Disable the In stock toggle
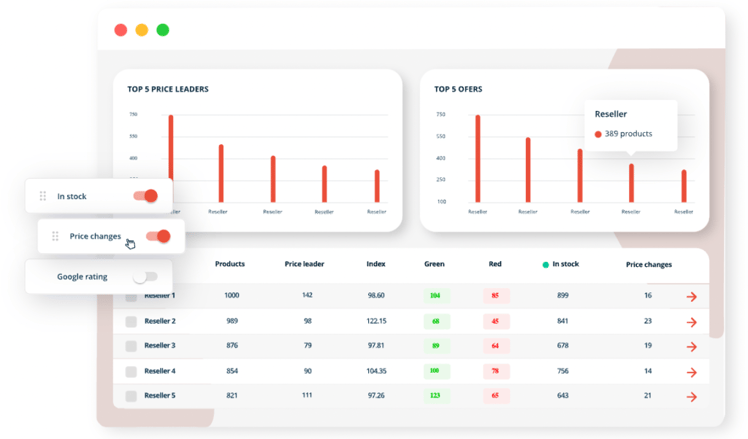This screenshot has height=439, width=748. tap(146, 196)
